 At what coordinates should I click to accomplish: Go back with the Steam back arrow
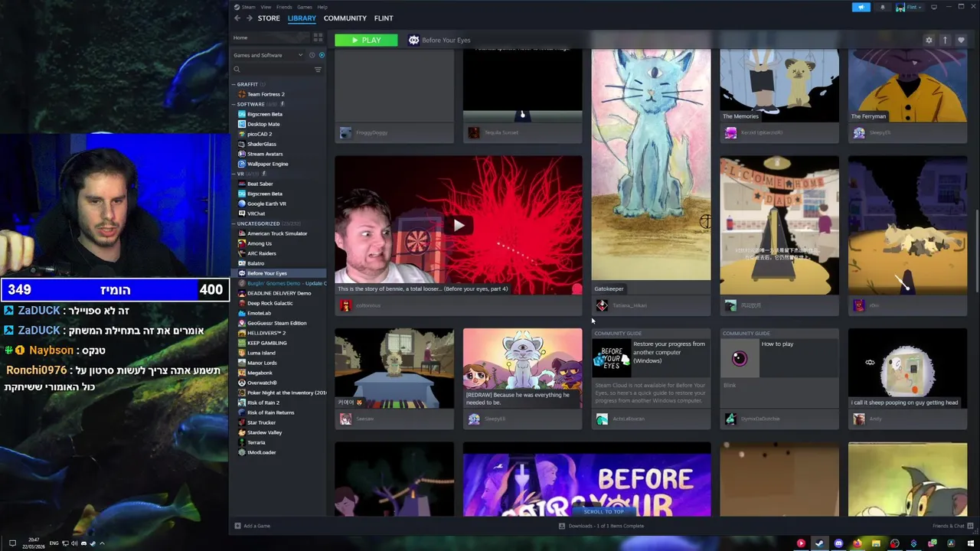tap(237, 18)
